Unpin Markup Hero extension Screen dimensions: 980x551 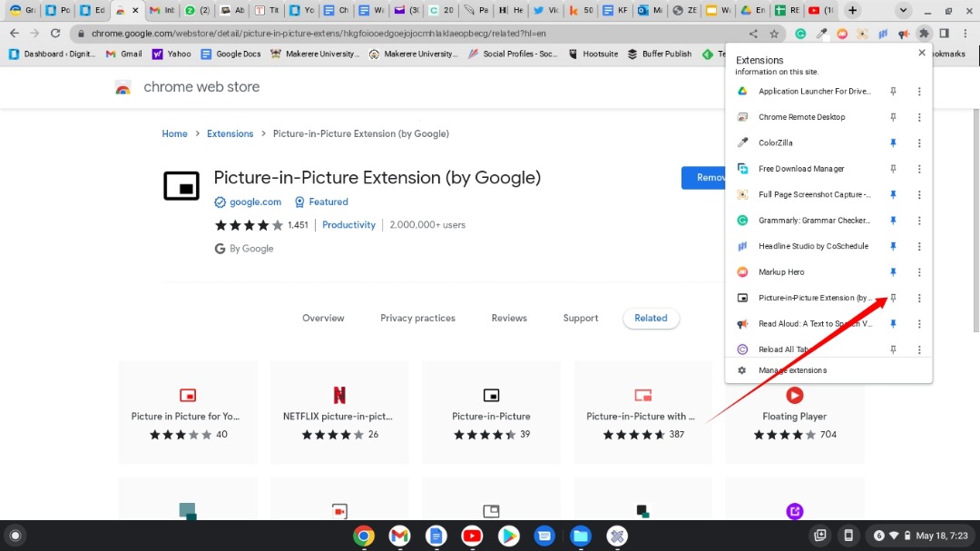point(893,272)
